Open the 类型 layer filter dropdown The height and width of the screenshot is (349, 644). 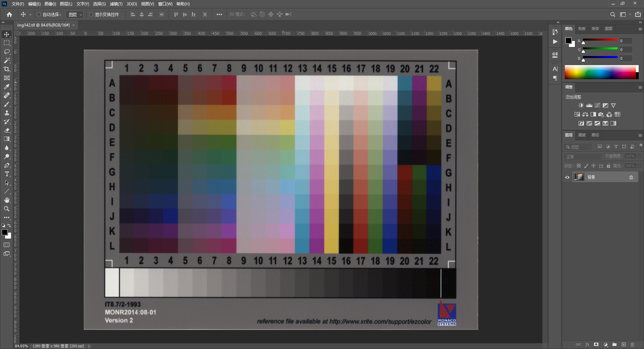click(x=578, y=147)
